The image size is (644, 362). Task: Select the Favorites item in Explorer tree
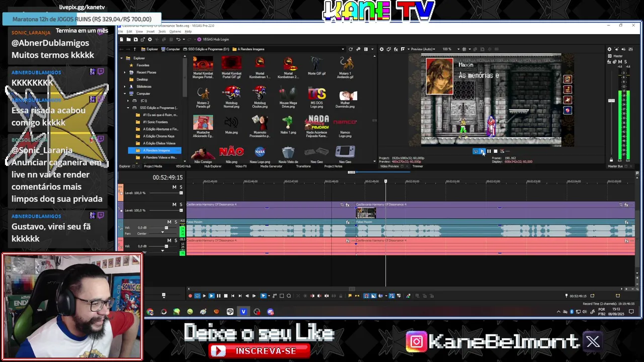click(x=143, y=65)
